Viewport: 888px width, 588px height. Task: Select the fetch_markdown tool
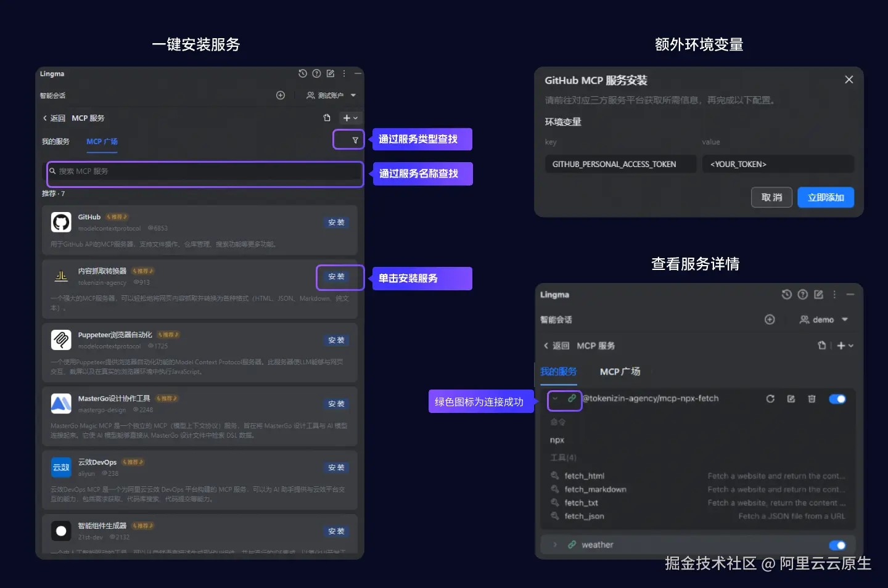(595, 489)
